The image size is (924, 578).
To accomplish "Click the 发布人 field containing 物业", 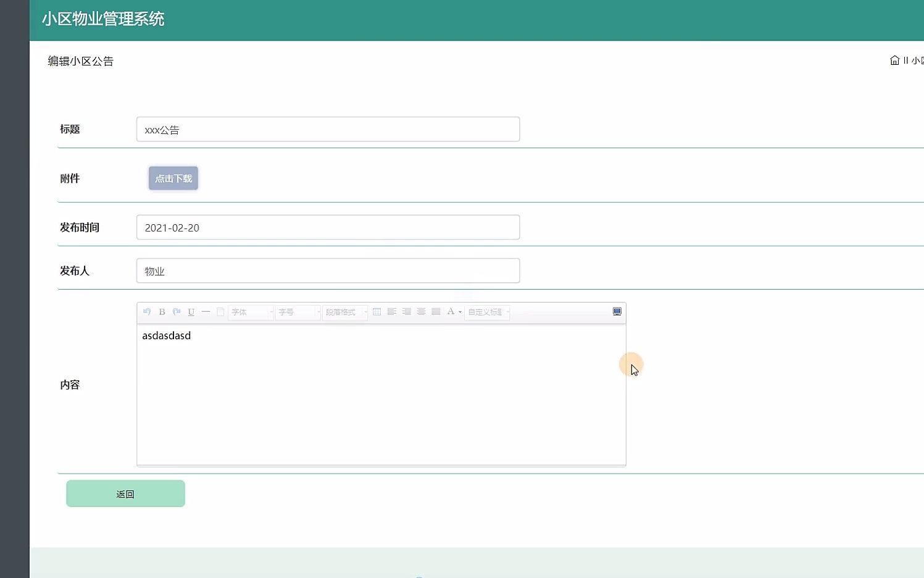I will tap(328, 270).
